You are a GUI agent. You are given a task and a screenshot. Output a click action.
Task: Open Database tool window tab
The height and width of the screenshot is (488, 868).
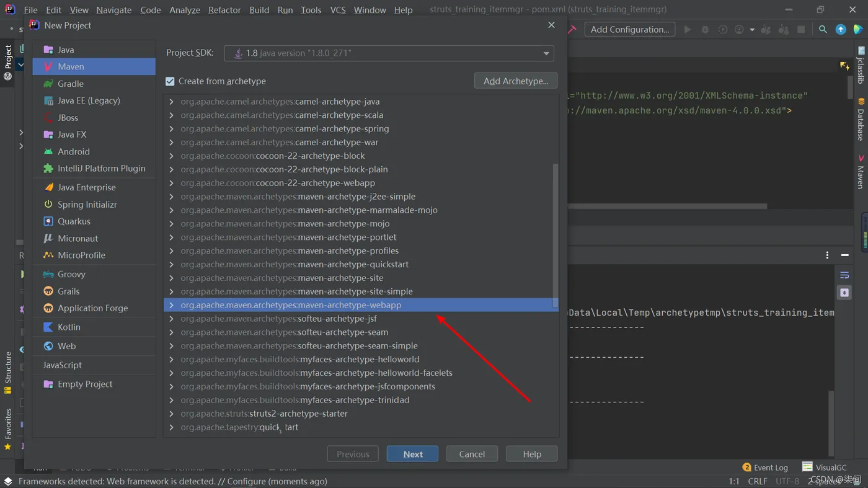[861, 119]
